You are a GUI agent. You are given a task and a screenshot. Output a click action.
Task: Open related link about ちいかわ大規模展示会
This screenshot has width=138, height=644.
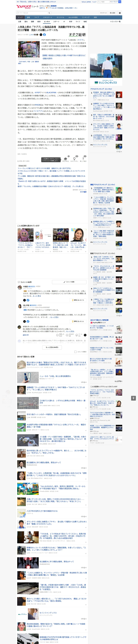click(x=51, y=187)
